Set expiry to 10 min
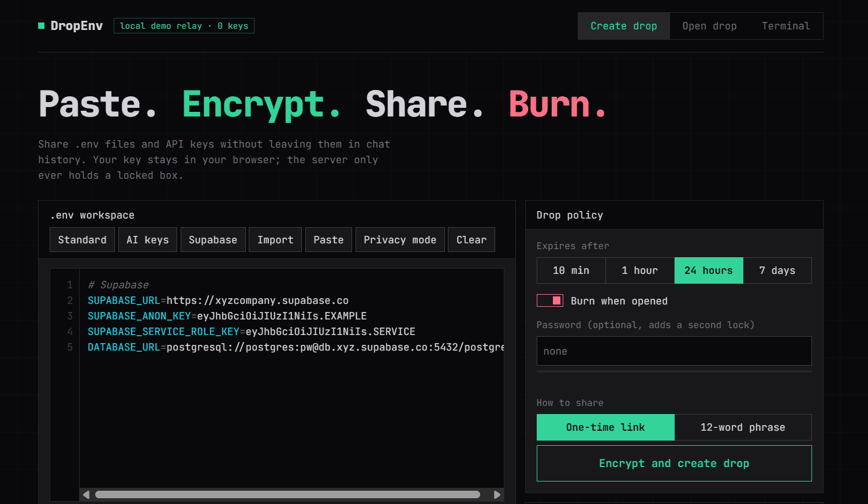Viewport: 868px width, 504px height. [571, 270]
